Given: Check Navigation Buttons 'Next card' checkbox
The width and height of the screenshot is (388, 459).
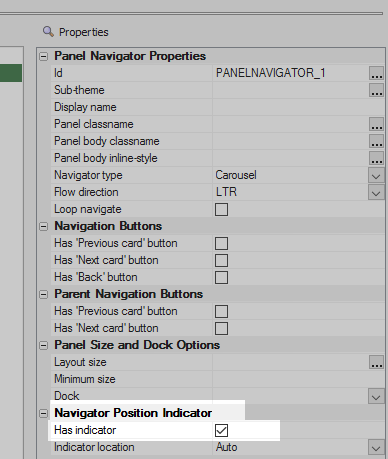Looking at the screenshot, I should [x=222, y=261].
